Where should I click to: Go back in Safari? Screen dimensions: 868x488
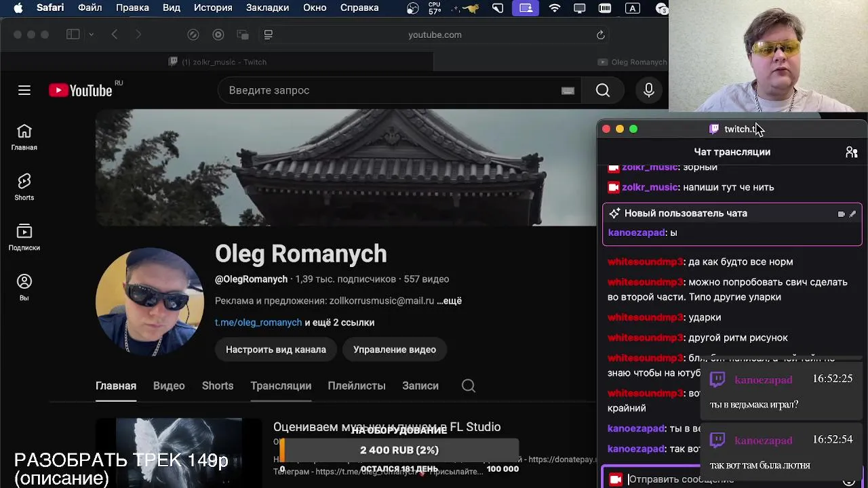click(x=115, y=35)
